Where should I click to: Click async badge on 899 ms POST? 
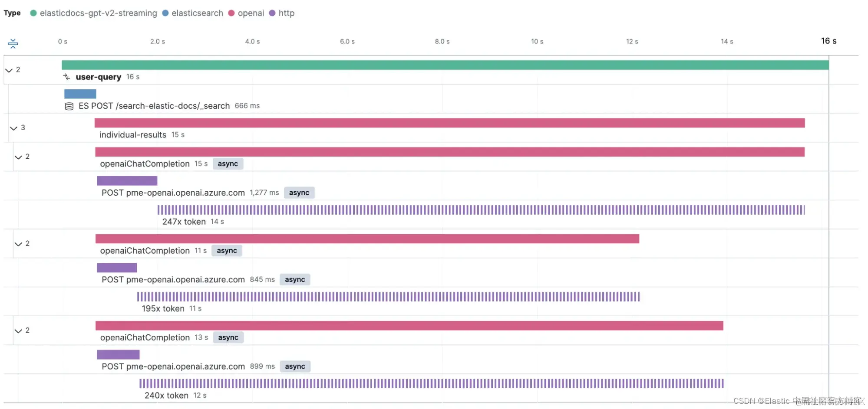[295, 366]
